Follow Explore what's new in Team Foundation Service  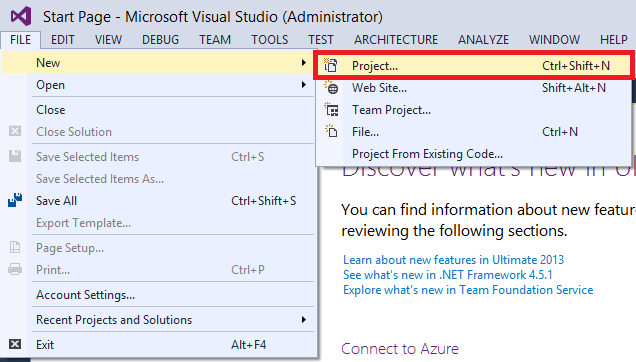[x=468, y=290]
